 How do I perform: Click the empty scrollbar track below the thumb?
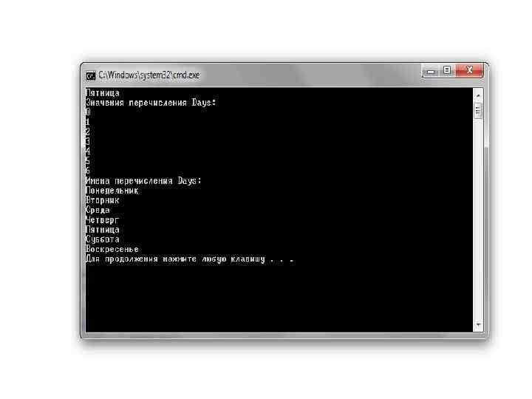(478, 219)
